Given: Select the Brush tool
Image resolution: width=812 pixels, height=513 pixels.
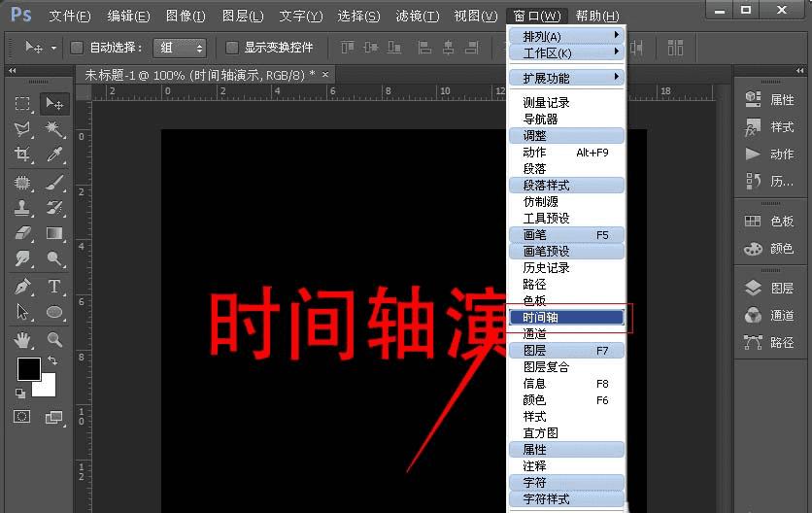Looking at the screenshot, I should coord(54,183).
